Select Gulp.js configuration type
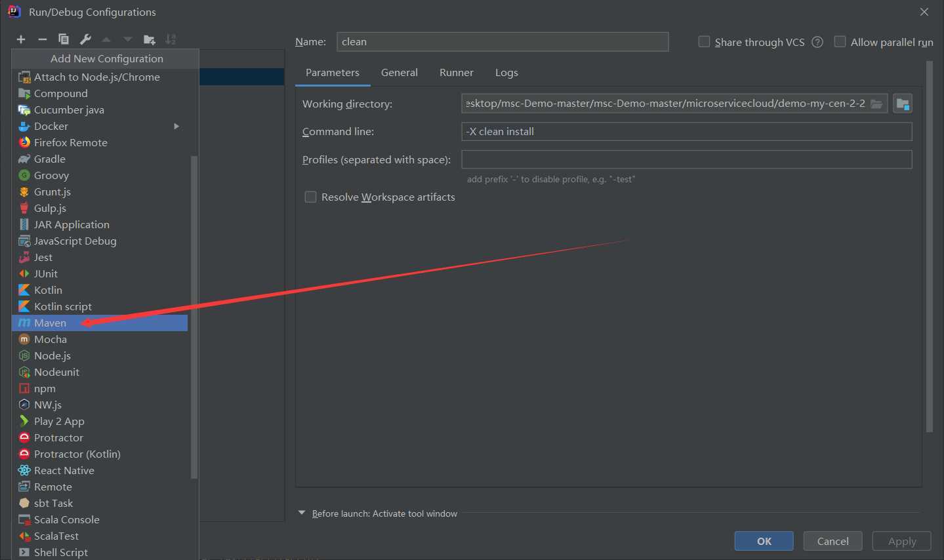The height and width of the screenshot is (560, 944). click(x=100, y=208)
